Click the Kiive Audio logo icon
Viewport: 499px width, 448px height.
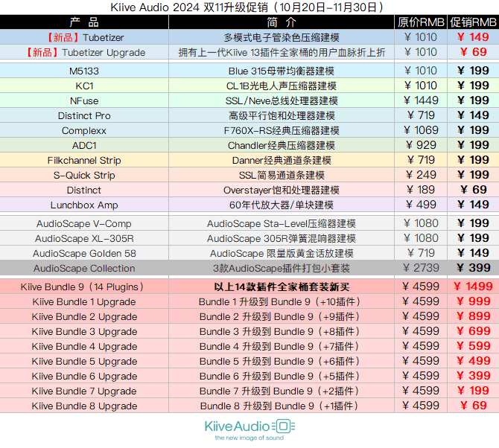coord(282,426)
